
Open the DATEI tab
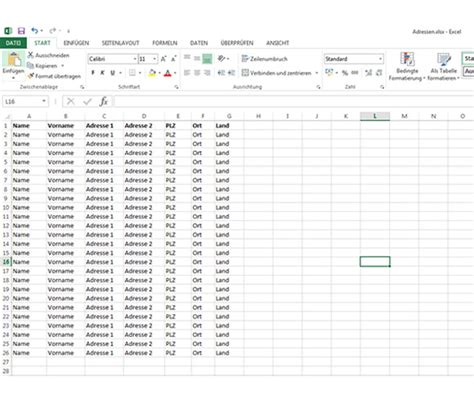click(x=13, y=43)
